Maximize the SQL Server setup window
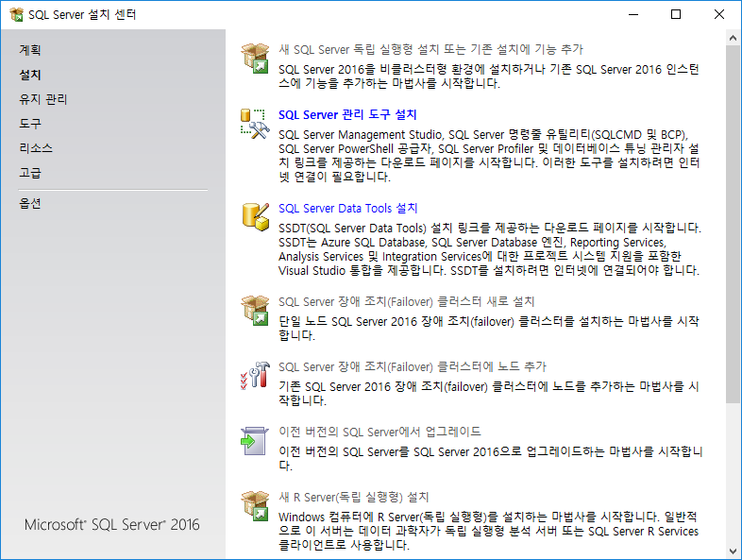The height and width of the screenshot is (560, 742). pos(676,15)
